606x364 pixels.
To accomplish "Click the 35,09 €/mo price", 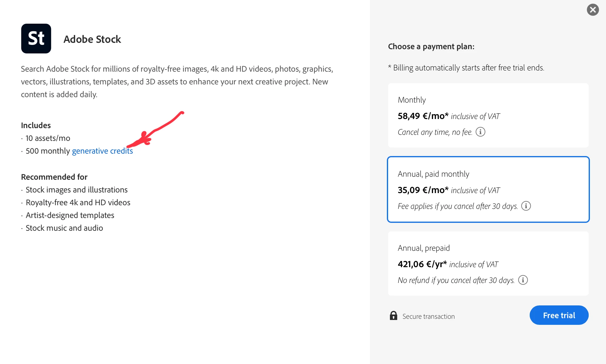I will click(423, 190).
